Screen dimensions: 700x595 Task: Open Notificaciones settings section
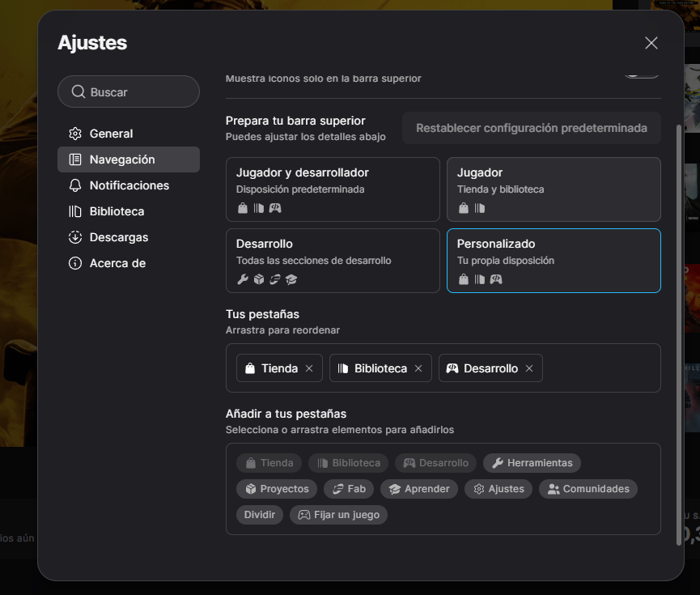click(129, 185)
